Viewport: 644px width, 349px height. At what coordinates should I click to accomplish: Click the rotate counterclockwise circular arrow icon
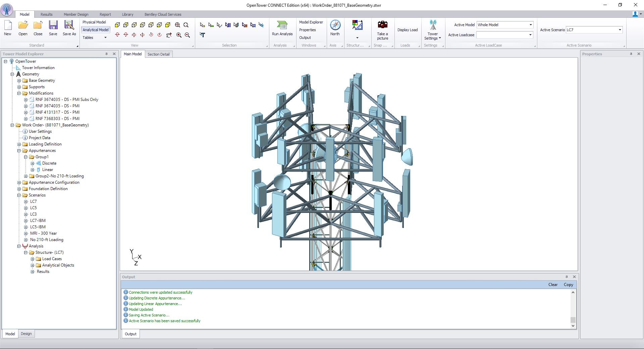151,35
